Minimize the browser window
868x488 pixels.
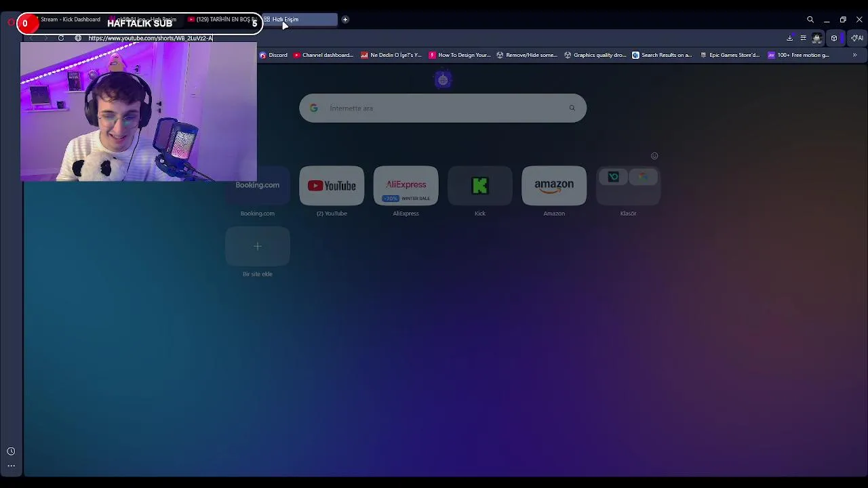(x=827, y=20)
